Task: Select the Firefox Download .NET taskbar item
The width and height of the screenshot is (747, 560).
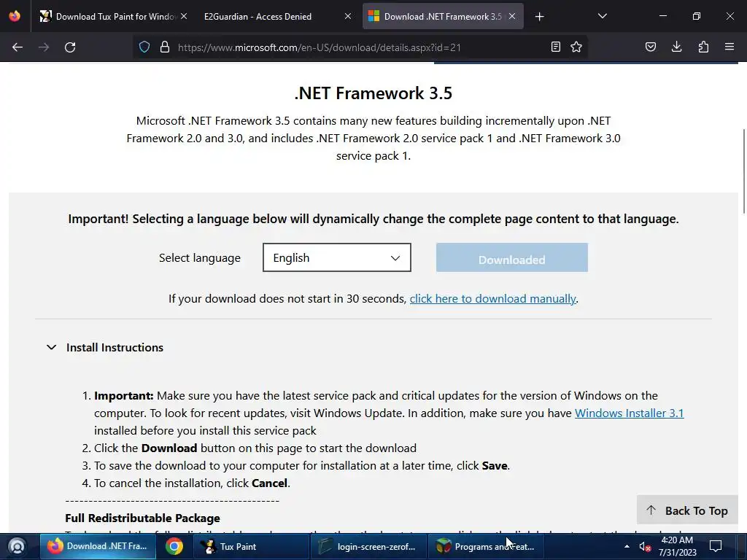Action: point(98,546)
